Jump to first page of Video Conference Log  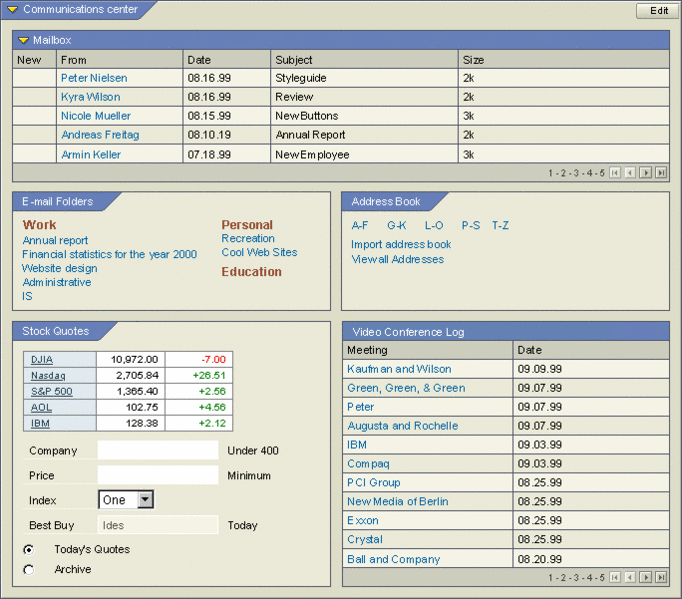click(615, 577)
